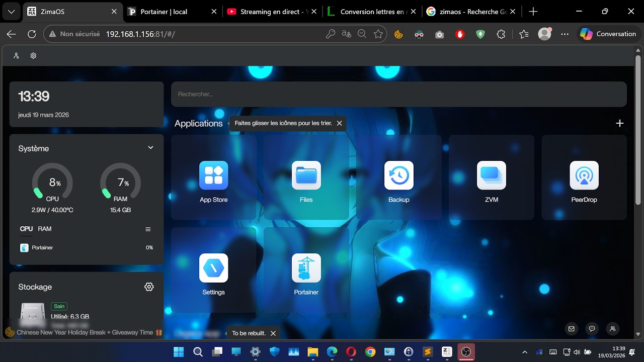
Task: Open the storage settings gear icon
Action: coord(149,287)
